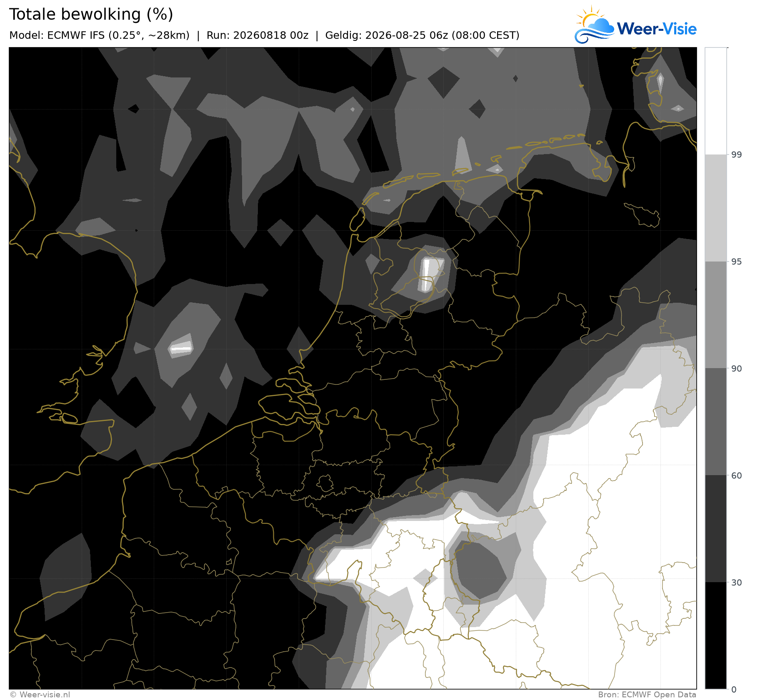Select the charcoal 30–60% colorbar segment
760x700 pixels.
[x=716, y=529]
